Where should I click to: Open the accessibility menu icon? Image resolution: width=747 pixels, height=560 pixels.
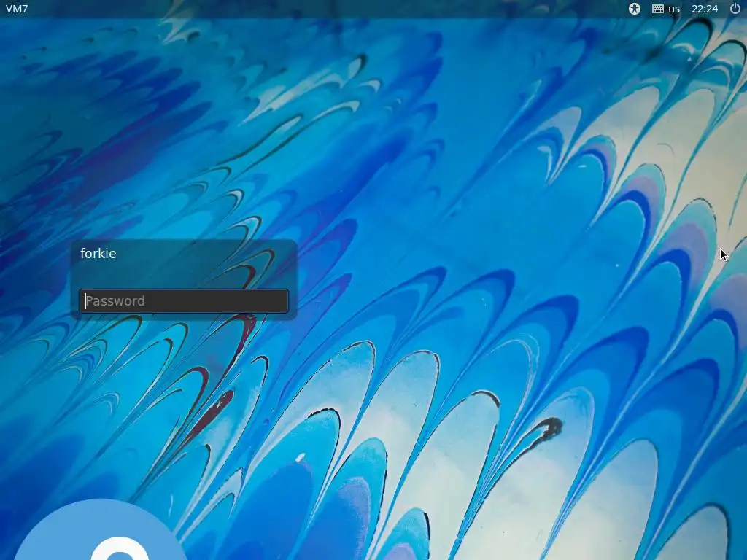(634, 9)
